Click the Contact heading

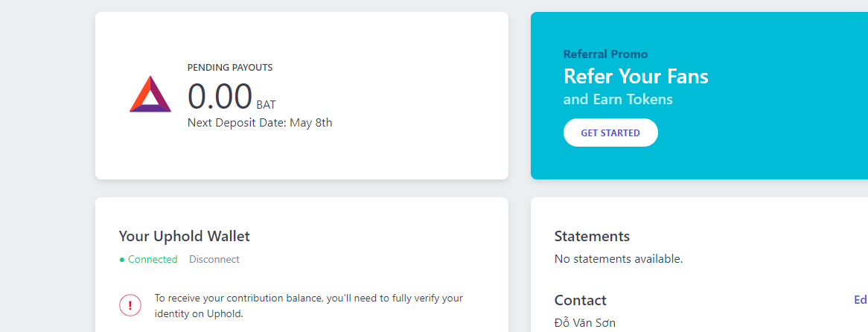click(580, 300)
